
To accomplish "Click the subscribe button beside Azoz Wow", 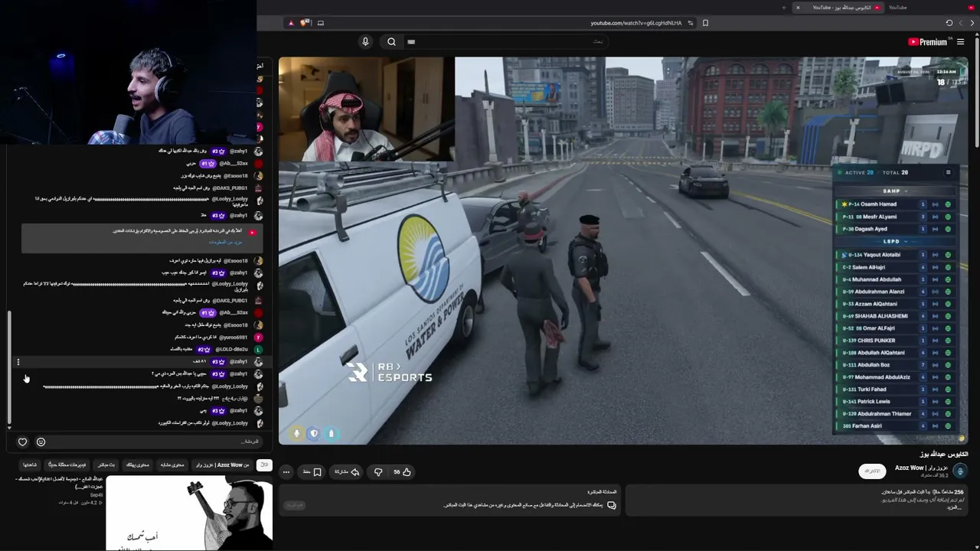I will click(x=872, y=471).
